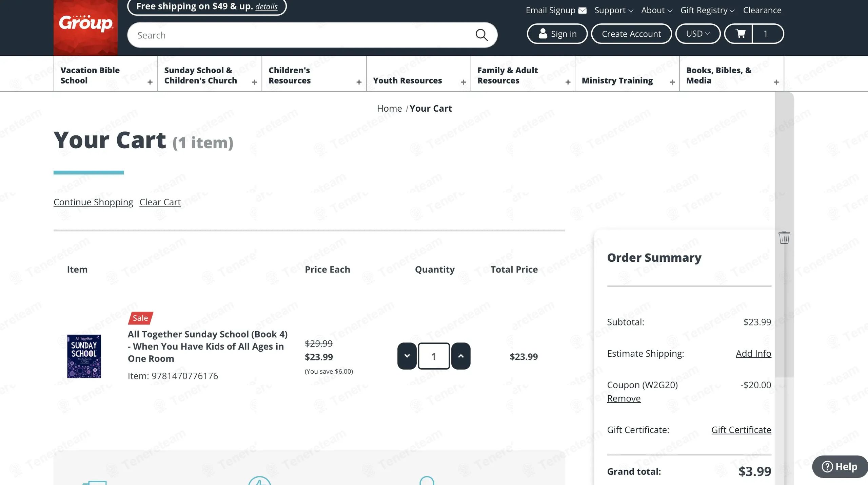This screenshot has height=485, width=868.
Task: Remove the W2G20 coupon
Action: [x=624, y=398]
